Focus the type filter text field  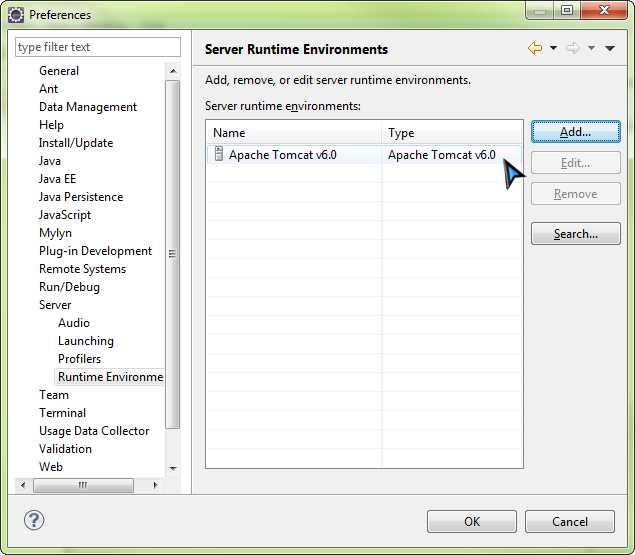(98, 47)
